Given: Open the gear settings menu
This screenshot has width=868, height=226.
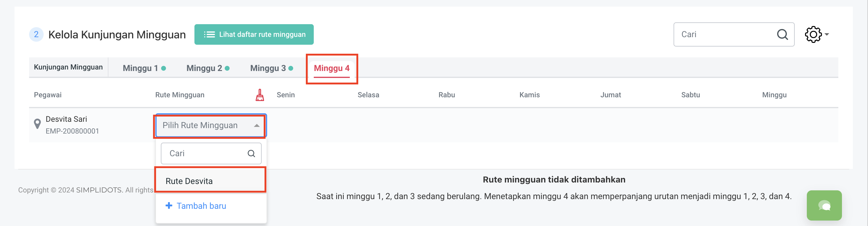Looking at the screenshot, I should 816,34.
